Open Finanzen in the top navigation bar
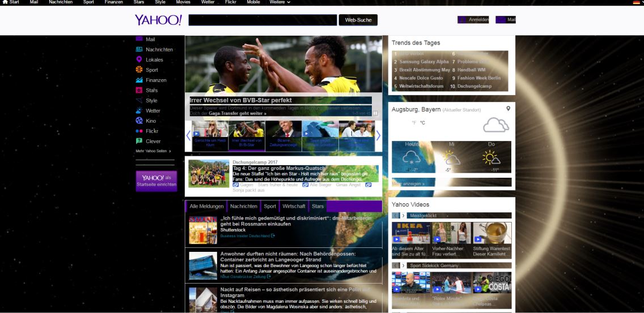This screenshot has width=644, height=313. tap(114, 2)
